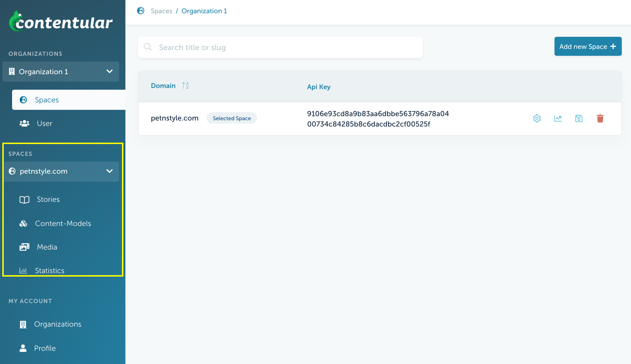Viewport: 631px width, 364px height.
Task: Click the Spaces globe icon in sidebar
Action: pyautogui.click(x=23, y=100)
